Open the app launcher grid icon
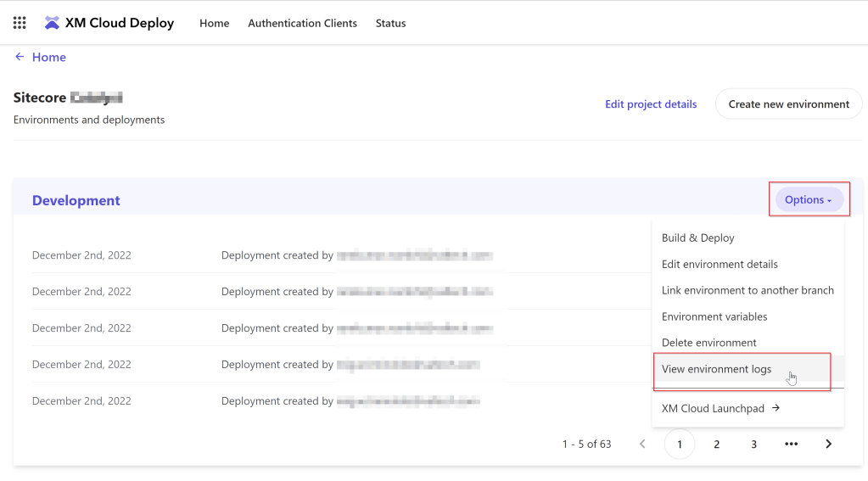868x481 pixels. pyautogui.click(x=20, y=23)
